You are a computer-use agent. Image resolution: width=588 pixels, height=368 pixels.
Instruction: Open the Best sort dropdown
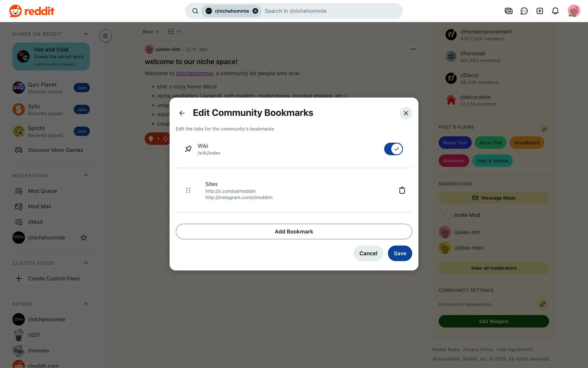tap(151, 32)
